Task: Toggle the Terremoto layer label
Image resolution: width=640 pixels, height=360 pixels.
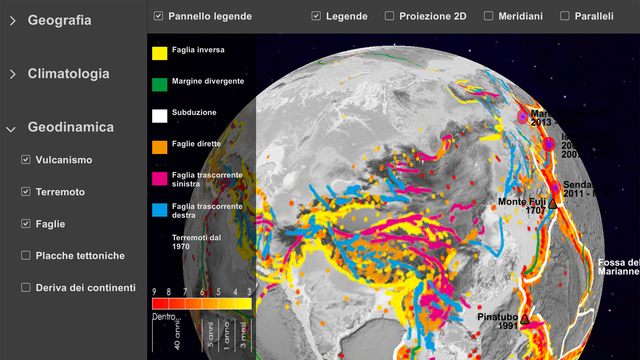Action: [x=60, y=192]
